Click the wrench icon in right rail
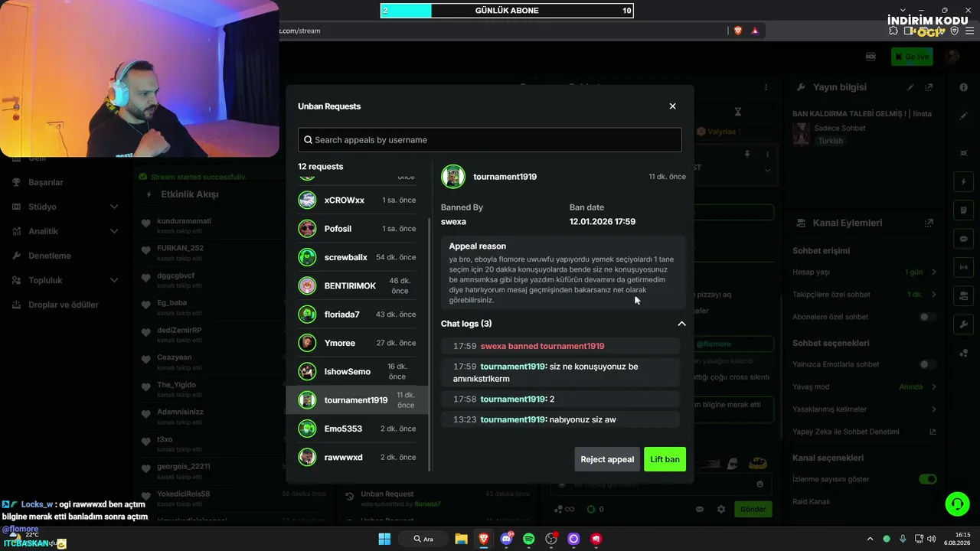The image size is (980, 551). click(964, 324)
